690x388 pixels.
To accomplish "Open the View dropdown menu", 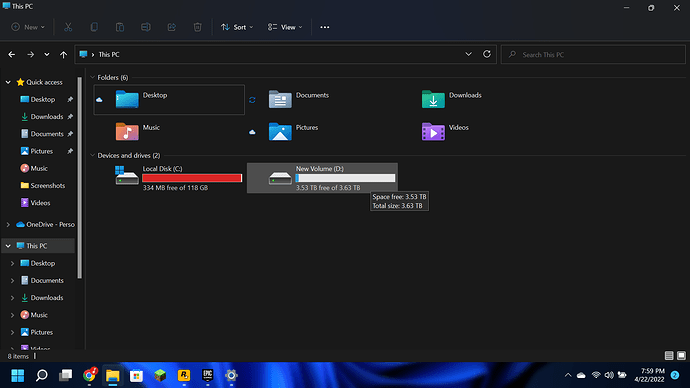I will 285,27.
